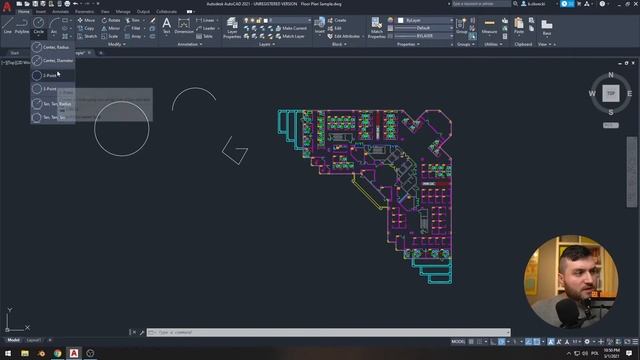Viewport: 640px width, 360px height.
Task: Switch to the Model layout tab
Action: 13,340
